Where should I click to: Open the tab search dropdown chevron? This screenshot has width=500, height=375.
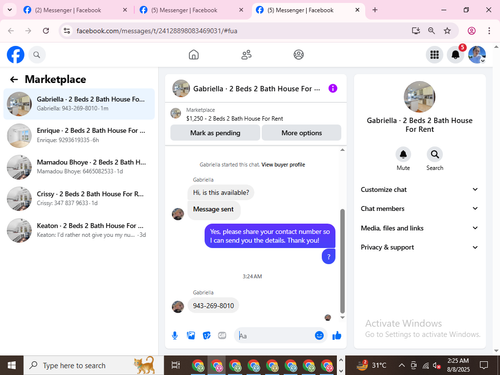click(x=10, y=10)
